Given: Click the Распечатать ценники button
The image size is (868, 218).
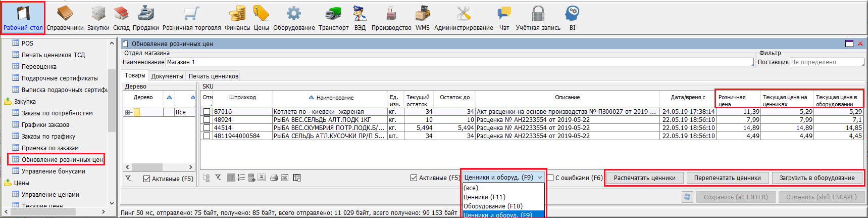Looking at the screenshot, I should [644, 178].
